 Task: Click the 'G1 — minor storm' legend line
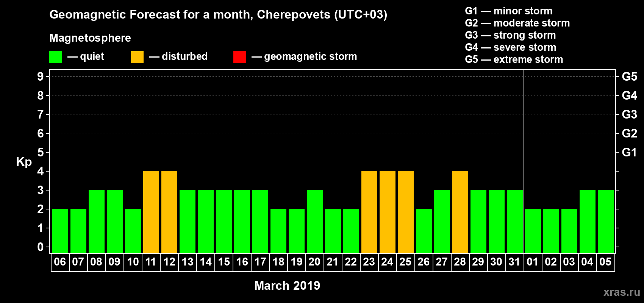509,11
